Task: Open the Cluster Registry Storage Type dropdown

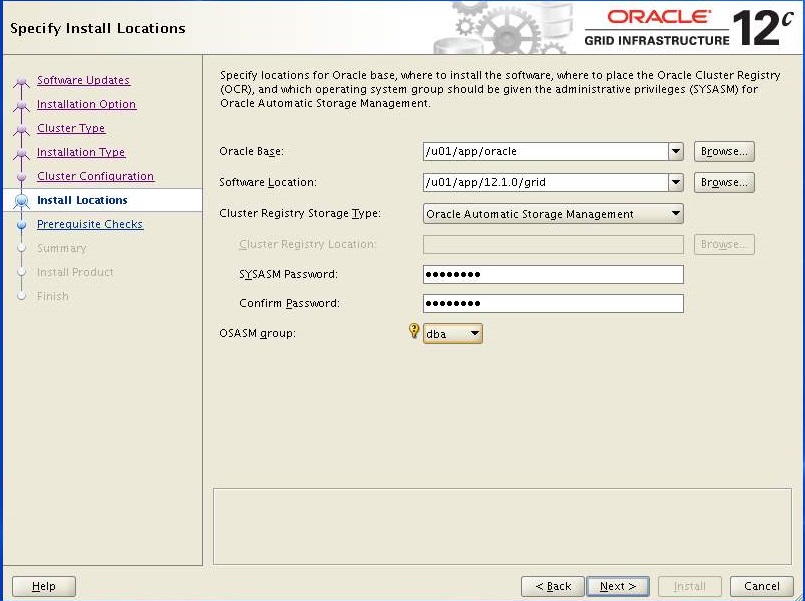Action: (x=553, y=214)
